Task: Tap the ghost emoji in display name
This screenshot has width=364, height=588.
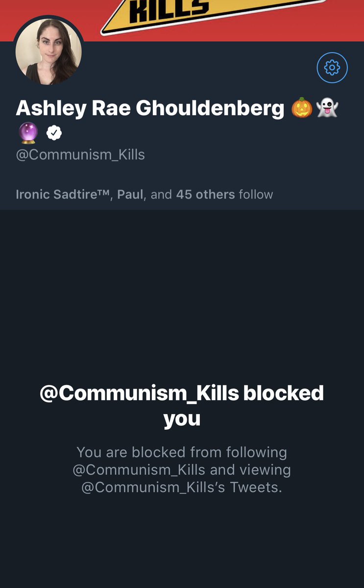Action: click(x=328, y=108)
